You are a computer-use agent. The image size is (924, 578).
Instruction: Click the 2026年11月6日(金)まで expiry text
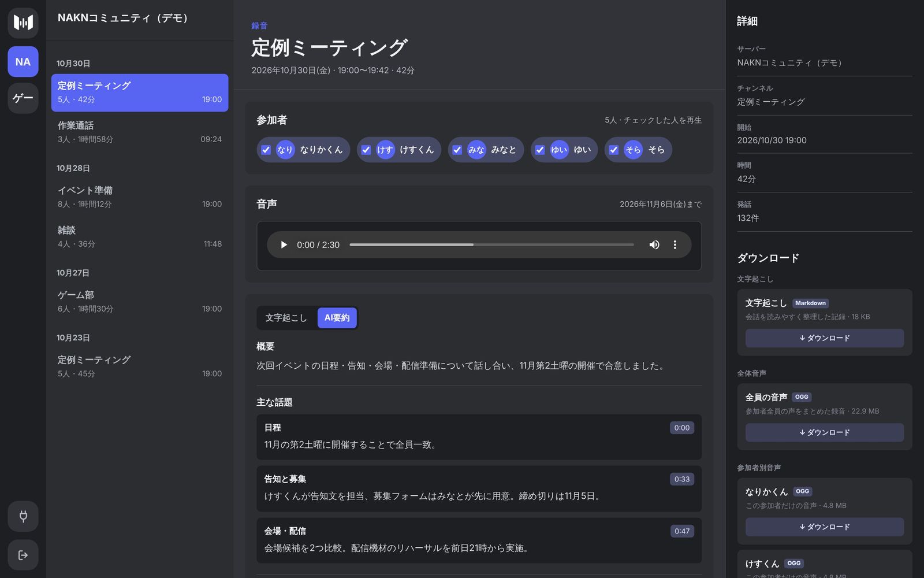(661, 204)
